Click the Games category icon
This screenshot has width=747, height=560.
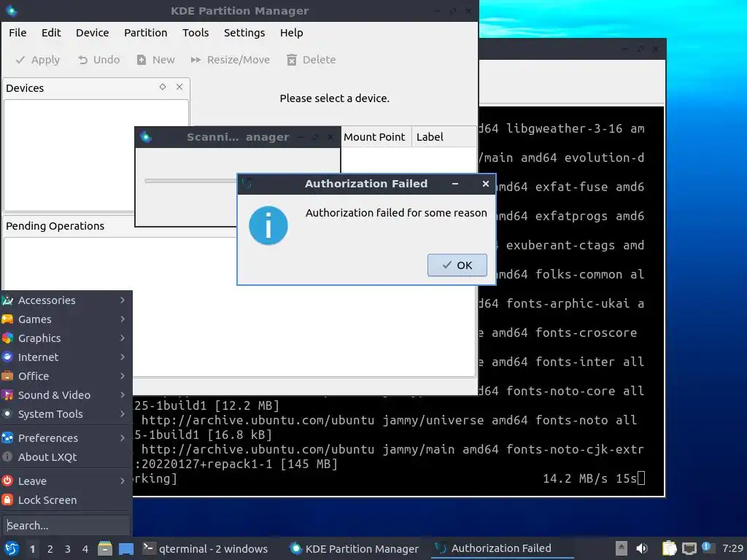(x=7, y=319)
